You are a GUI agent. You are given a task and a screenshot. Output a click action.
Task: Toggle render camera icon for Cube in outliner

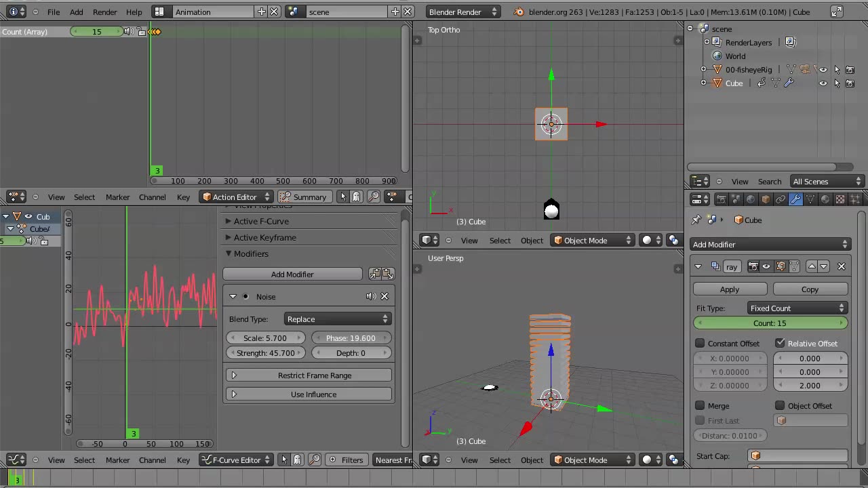pyautogui.click(x=850, y=83)
